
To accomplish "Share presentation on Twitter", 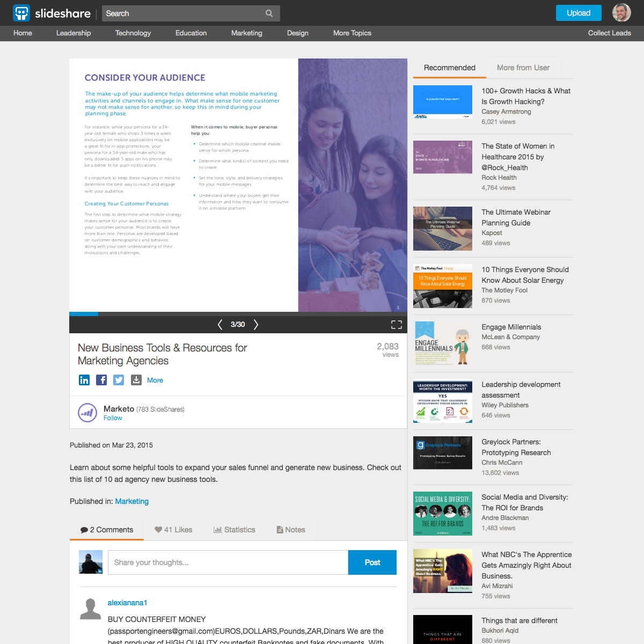I will pyautogui.click(x=119, y=380).
